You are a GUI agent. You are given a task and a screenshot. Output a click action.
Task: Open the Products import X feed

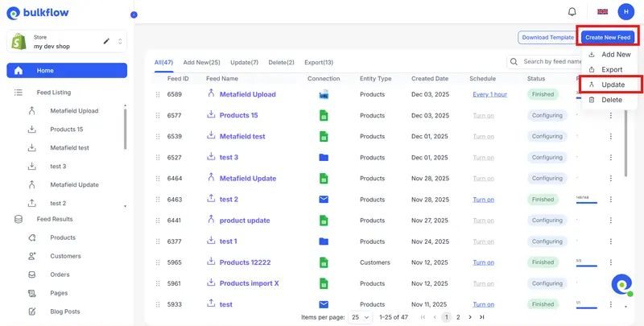point(250,283)
